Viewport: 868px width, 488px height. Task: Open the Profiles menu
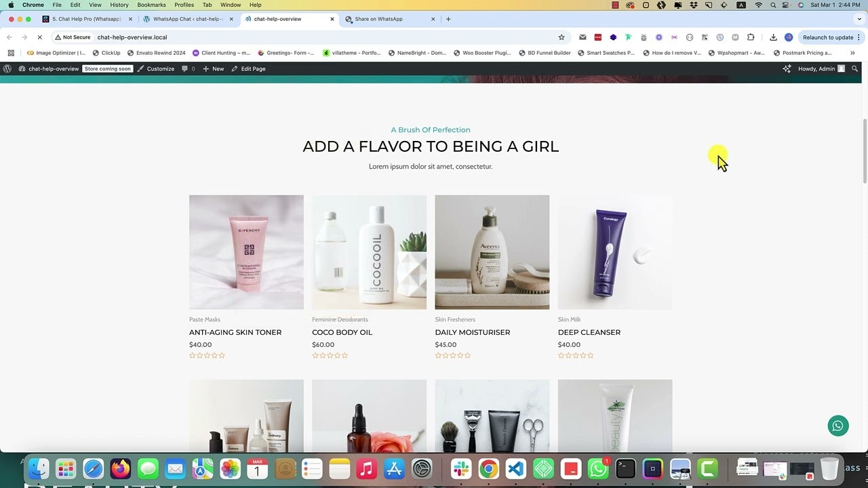[184, 5]
